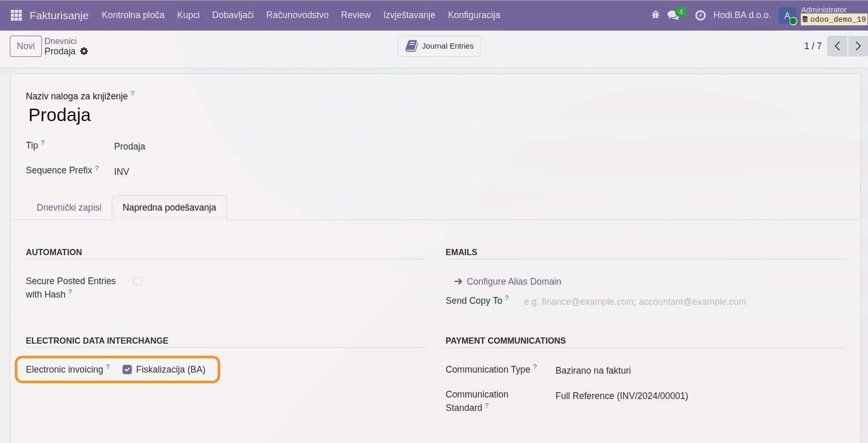Open the Računovodstvo menu
The image size is (868, 443).
297,15
